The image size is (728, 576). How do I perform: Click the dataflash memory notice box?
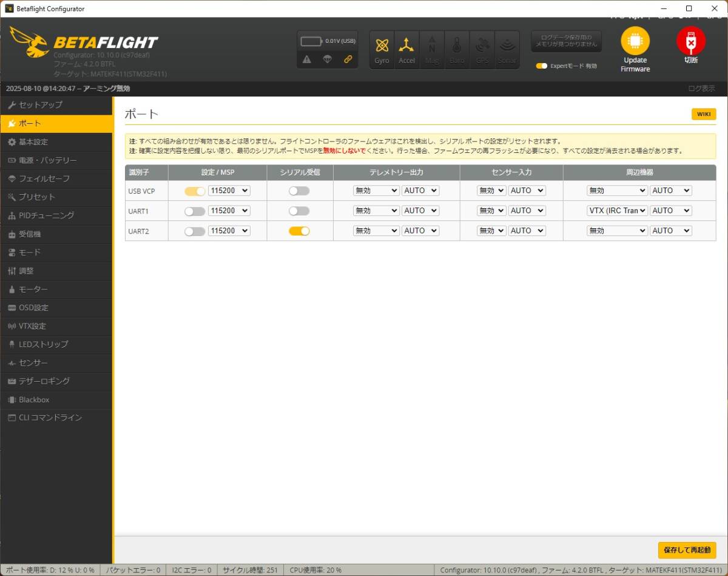567,41
